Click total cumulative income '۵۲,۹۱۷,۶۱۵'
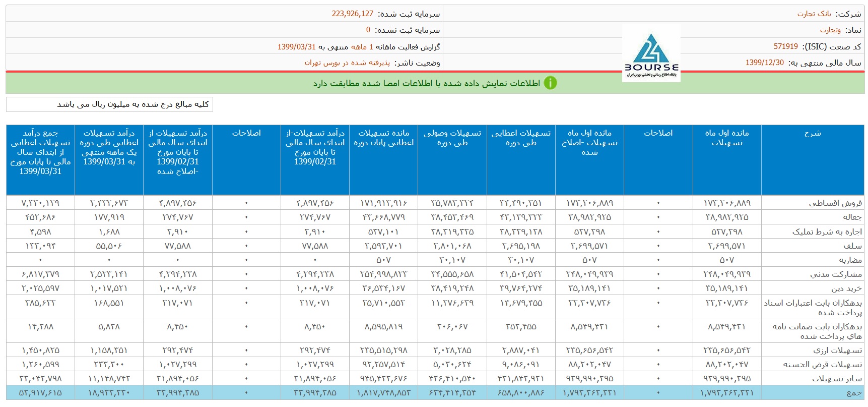Screen dimensions: 868x407 click(x=41, y=392)
